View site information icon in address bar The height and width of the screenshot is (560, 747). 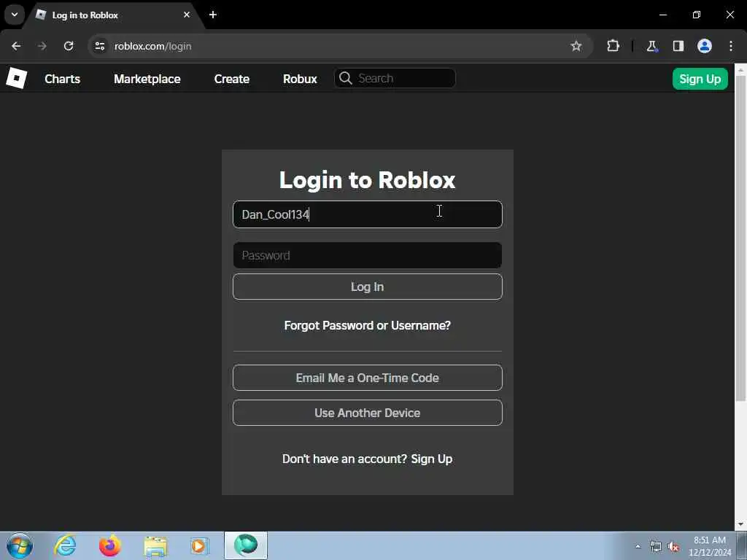[99, 46]
